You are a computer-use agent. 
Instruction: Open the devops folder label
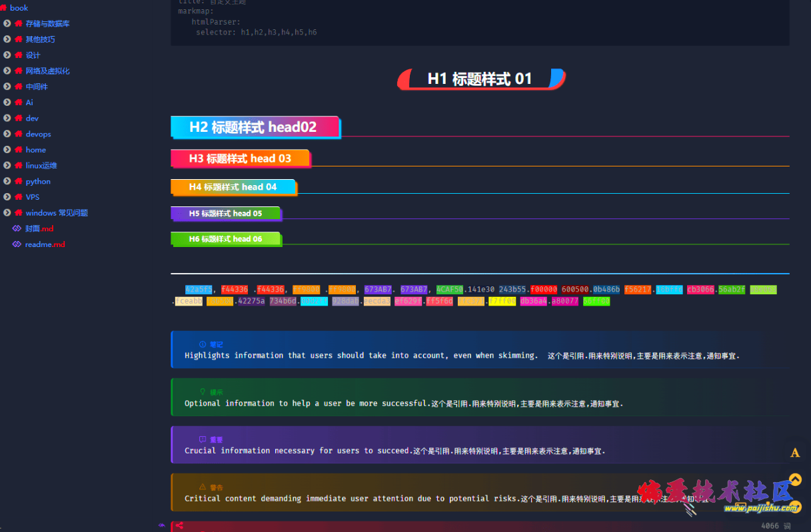(39, 134)
